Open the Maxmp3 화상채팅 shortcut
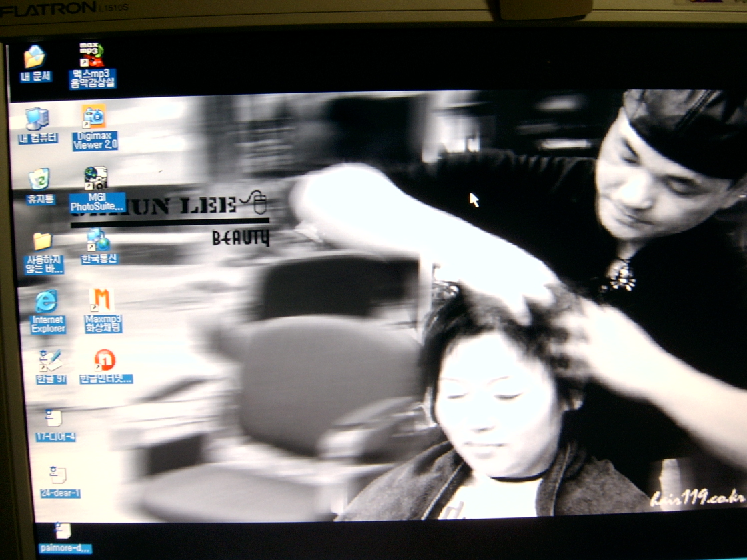 [x=102, y=300]
